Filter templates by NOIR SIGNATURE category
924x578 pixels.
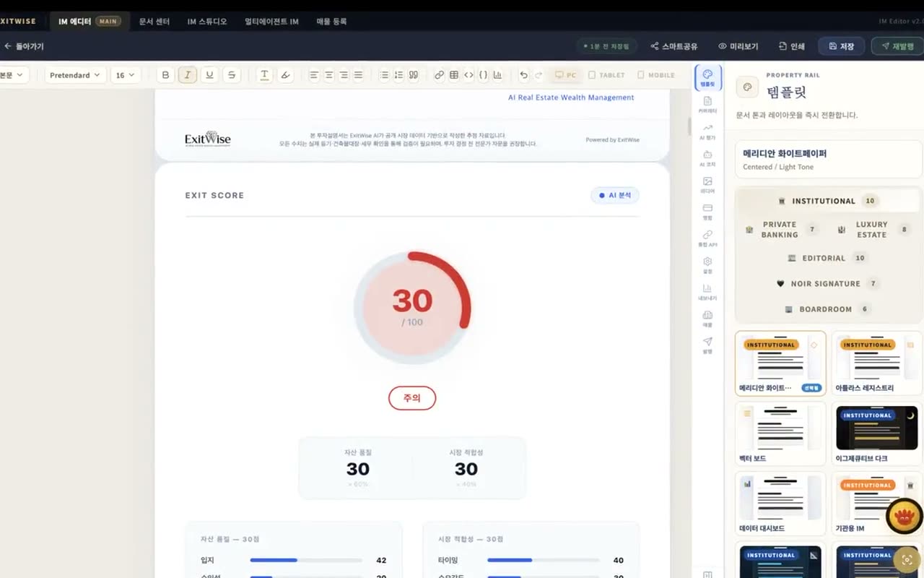click(x=828, y=284)
